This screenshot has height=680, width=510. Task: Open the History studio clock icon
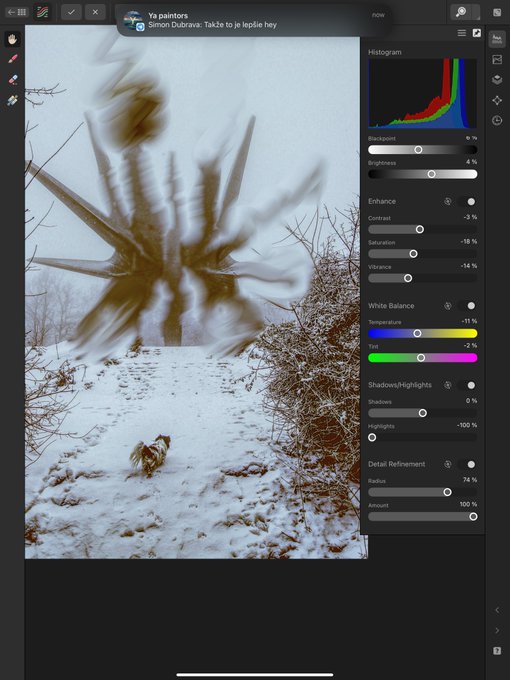[497, 120]
